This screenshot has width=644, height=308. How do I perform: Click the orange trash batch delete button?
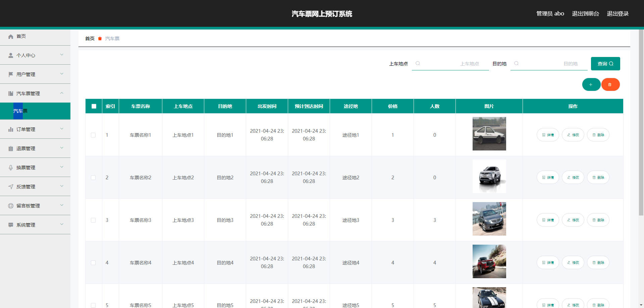pos(610,84)
